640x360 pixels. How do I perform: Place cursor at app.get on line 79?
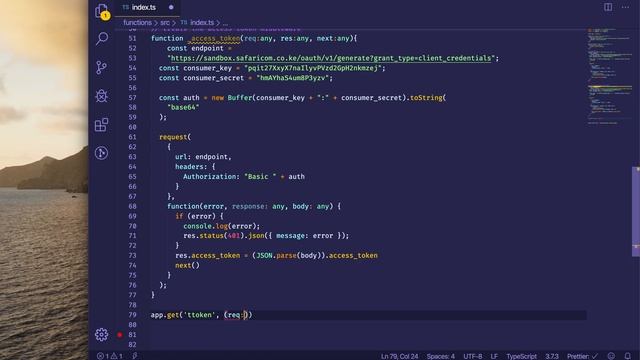[165, 315]
